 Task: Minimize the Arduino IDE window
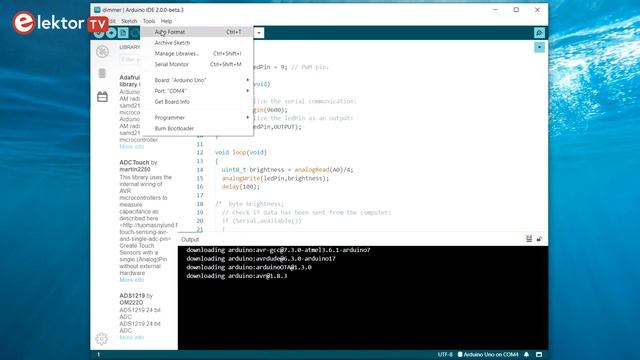(495, 10)
